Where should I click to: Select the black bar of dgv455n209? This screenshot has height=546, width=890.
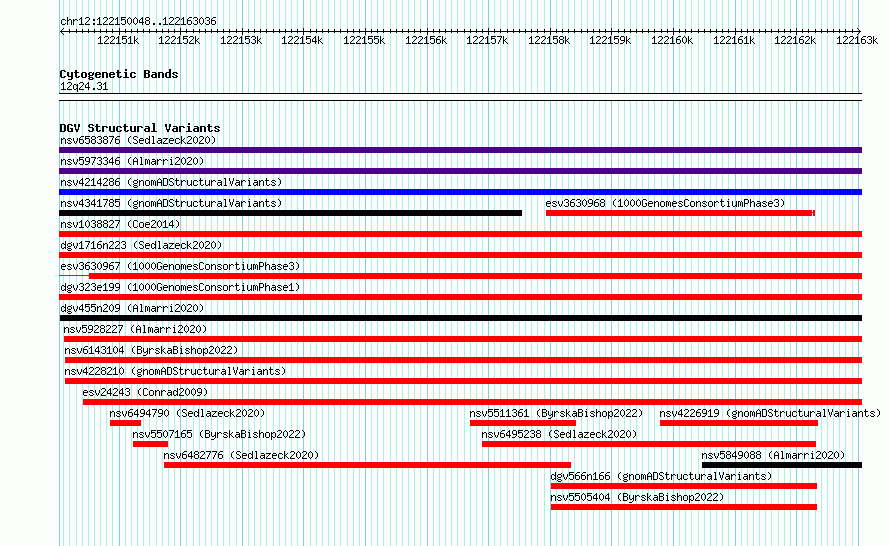click(460, 318)
